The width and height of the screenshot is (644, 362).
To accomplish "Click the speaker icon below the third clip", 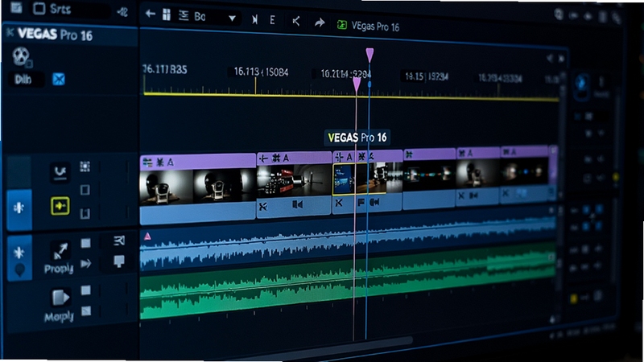I will [x=374, y=202].
